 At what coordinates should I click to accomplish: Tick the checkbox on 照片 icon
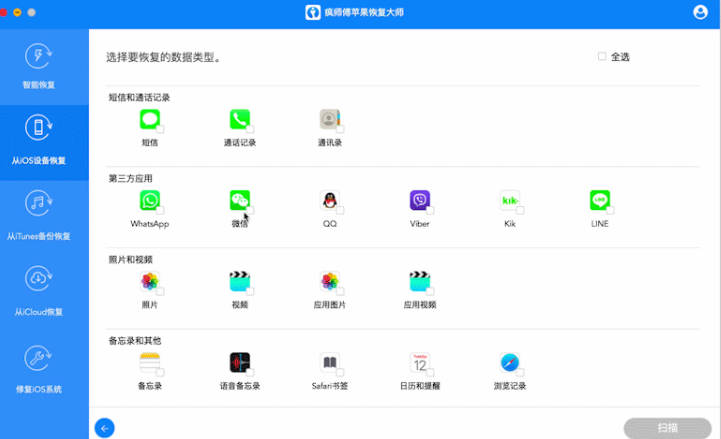[x=160, y=291]
